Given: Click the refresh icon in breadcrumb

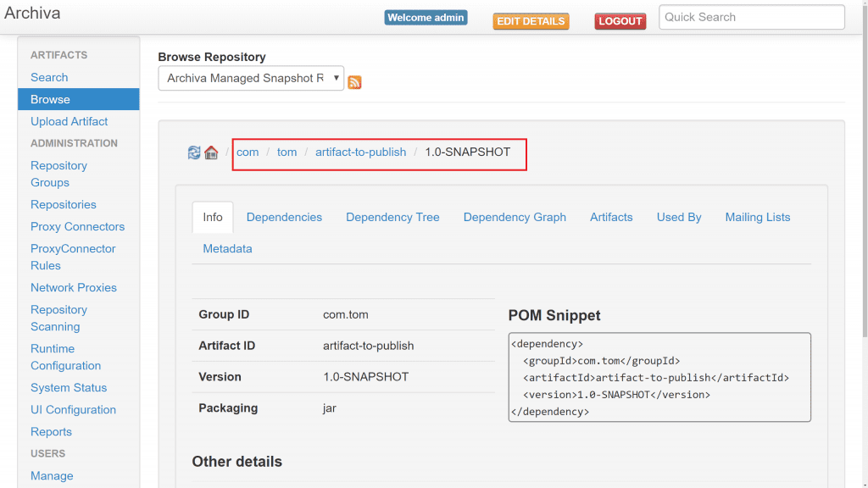Looking at the screenshot, I should click(194, 152).
